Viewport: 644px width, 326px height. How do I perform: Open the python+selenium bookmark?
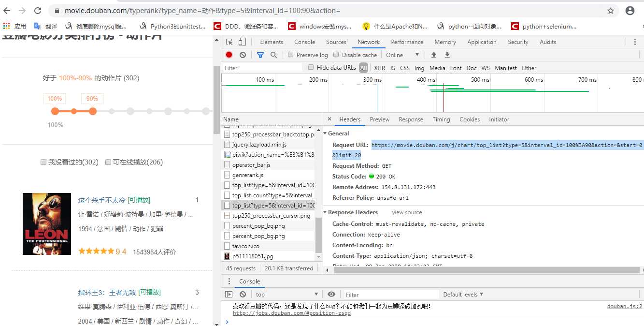[544, 26]
